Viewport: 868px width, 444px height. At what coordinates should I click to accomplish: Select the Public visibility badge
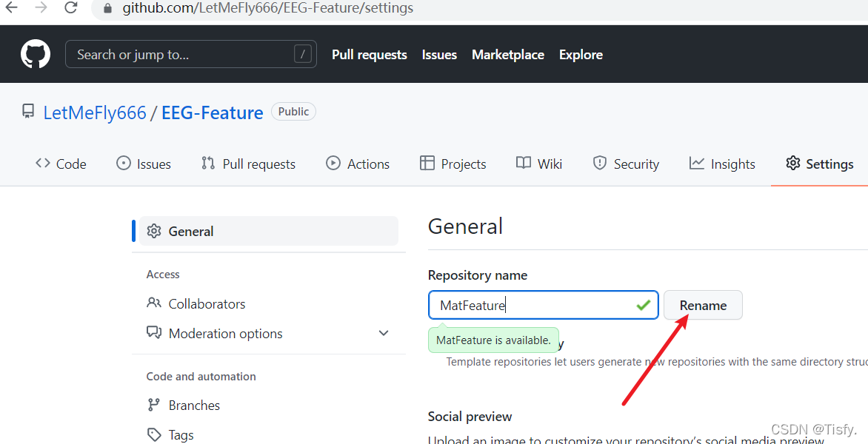coord(293,112)
